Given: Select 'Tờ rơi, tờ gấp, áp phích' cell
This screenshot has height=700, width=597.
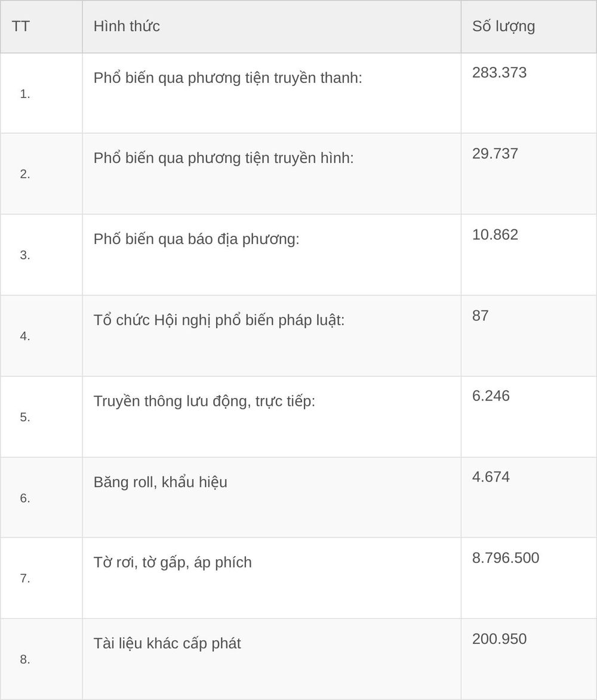Looking at the screenshot, I should (x=272, y=578).
